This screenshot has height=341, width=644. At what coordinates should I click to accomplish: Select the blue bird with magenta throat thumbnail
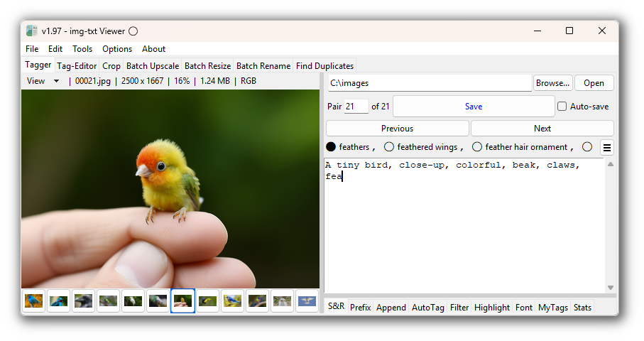click(x=58, y=301)
